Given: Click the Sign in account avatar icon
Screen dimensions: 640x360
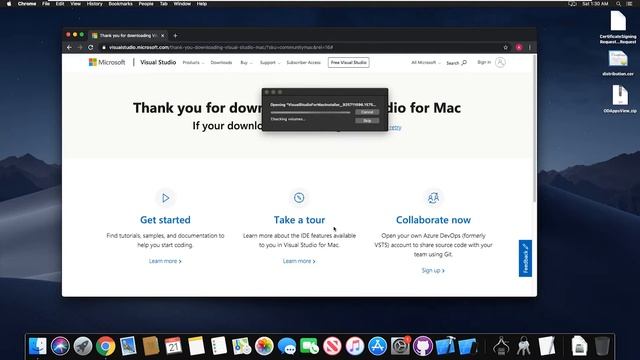Looking at the screenshot, I should [x=500, y=62].
